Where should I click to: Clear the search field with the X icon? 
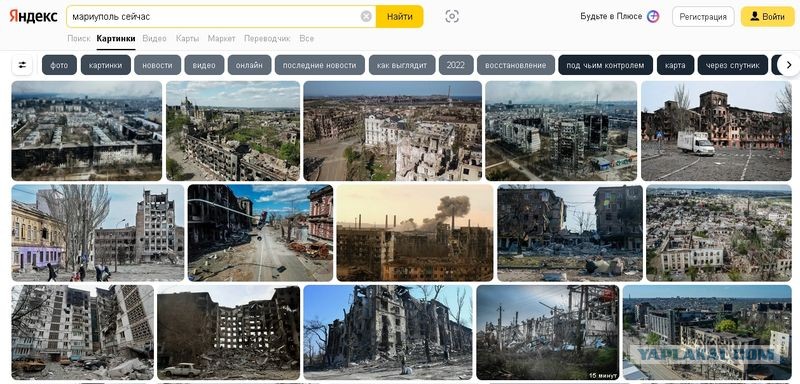click(366, 17)
